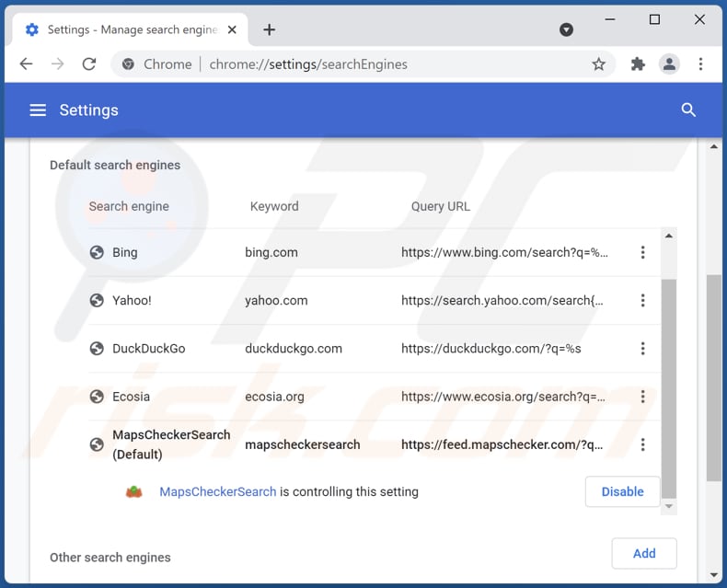The image size is (727, 588).
Task: Go back with the browser back arrow
Action: tap(27, 64)
